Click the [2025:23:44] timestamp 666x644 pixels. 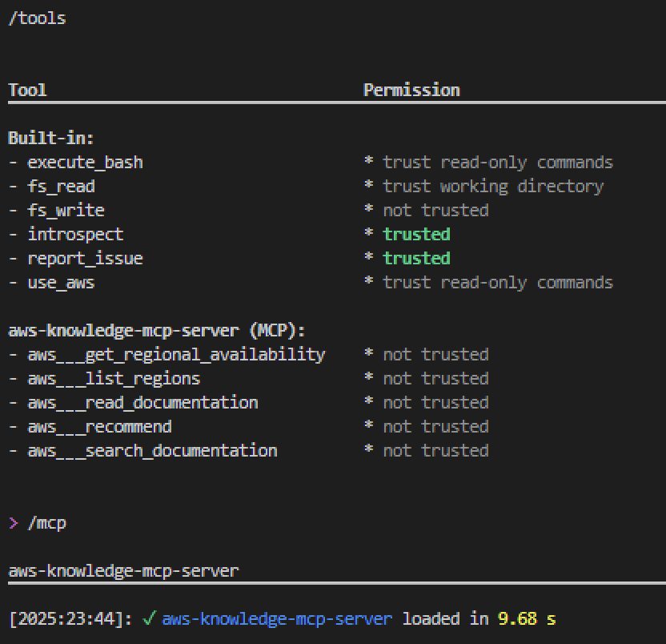point(66,619)
